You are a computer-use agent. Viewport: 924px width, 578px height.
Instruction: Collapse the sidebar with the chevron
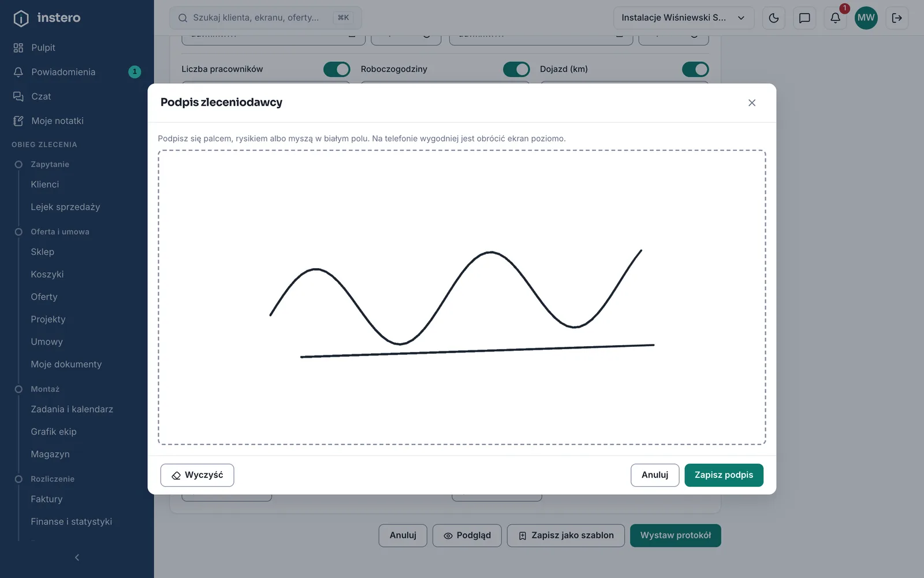tap(77, 557)
